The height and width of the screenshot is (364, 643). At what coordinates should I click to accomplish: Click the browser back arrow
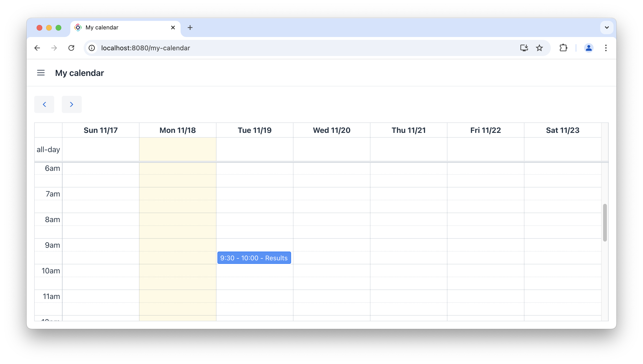37,48
